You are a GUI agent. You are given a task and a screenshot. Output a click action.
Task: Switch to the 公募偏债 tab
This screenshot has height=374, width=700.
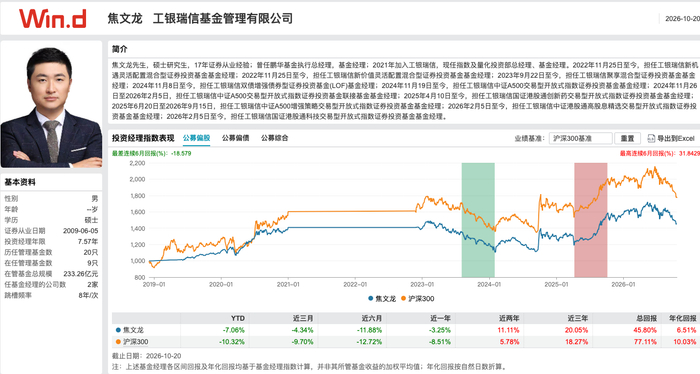click(236, 138)
